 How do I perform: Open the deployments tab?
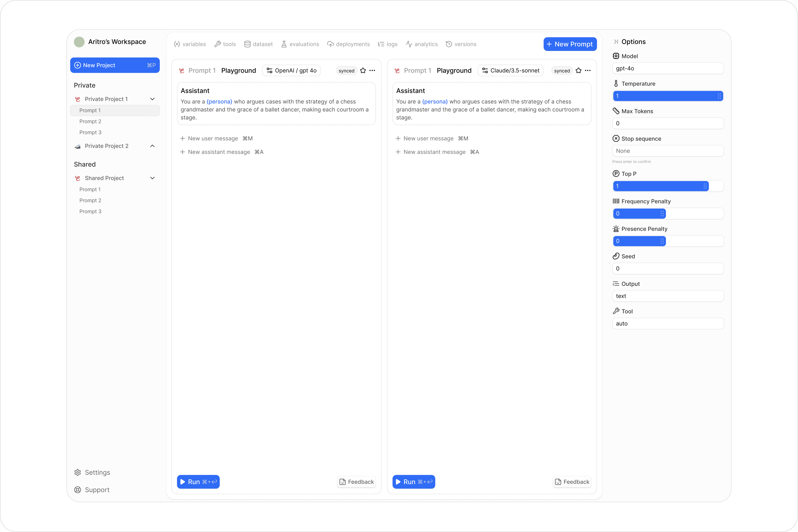point(348,44)
